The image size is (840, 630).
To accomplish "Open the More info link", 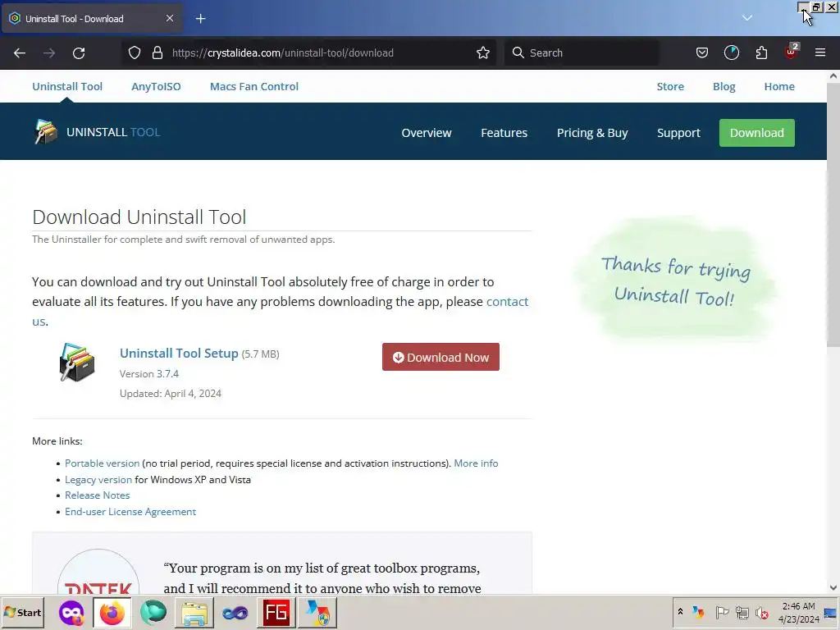I will (x=476, y=463).
